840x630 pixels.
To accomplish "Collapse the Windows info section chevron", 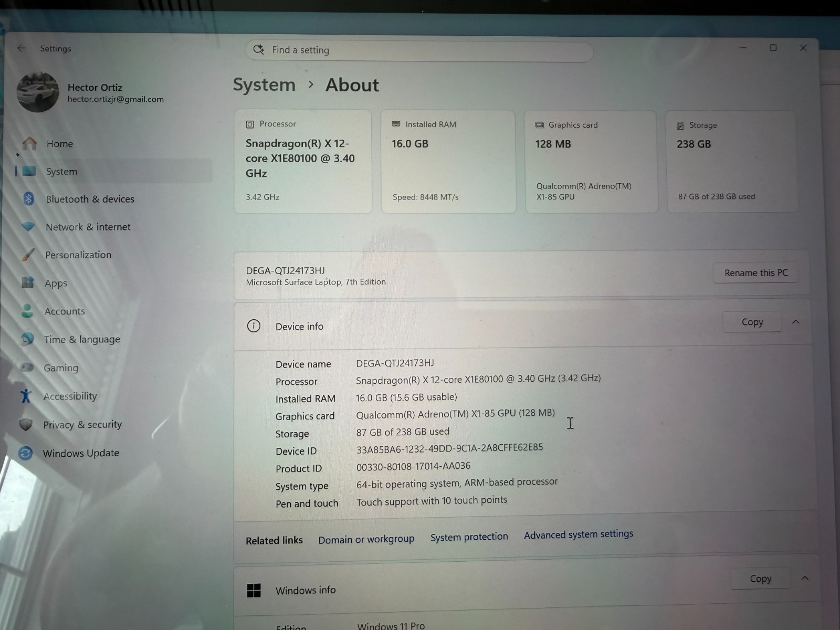I will click(x=805, y=578).
